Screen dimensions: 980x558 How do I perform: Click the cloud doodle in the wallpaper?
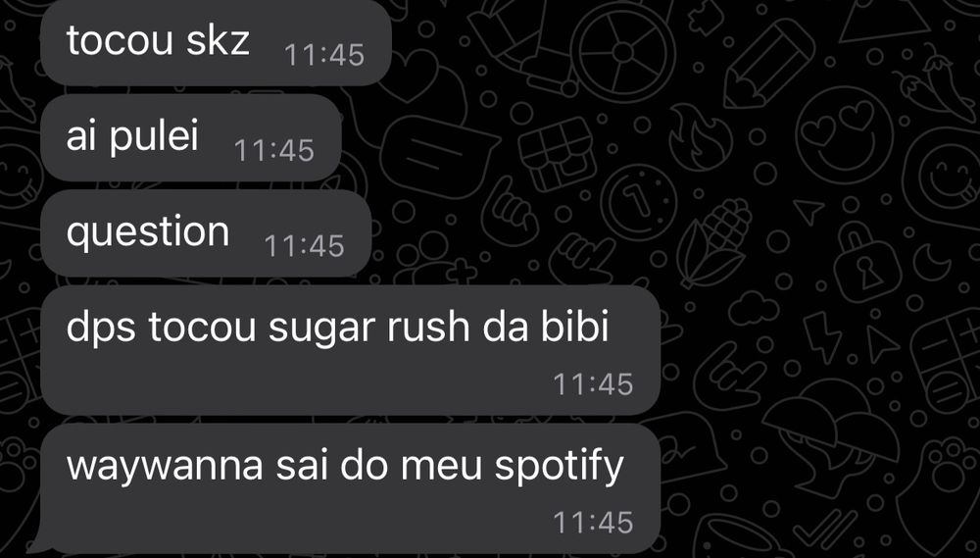(x=755, y=307)
